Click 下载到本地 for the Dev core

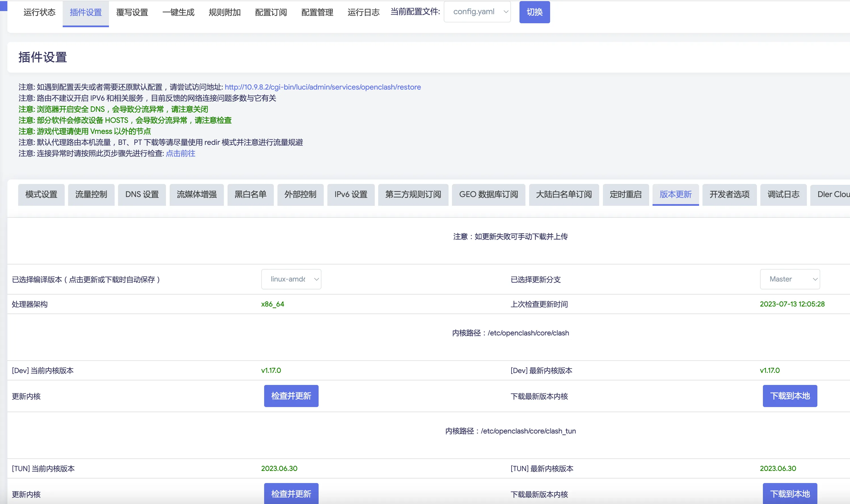point(790,396)
